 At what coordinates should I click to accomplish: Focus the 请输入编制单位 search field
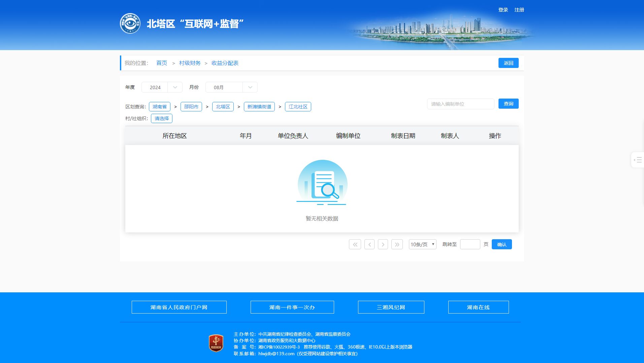460,104
